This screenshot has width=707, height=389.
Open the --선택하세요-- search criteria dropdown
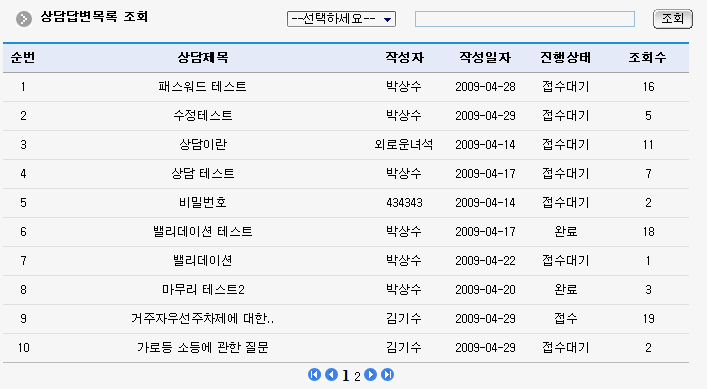click(x=341, y=19)
